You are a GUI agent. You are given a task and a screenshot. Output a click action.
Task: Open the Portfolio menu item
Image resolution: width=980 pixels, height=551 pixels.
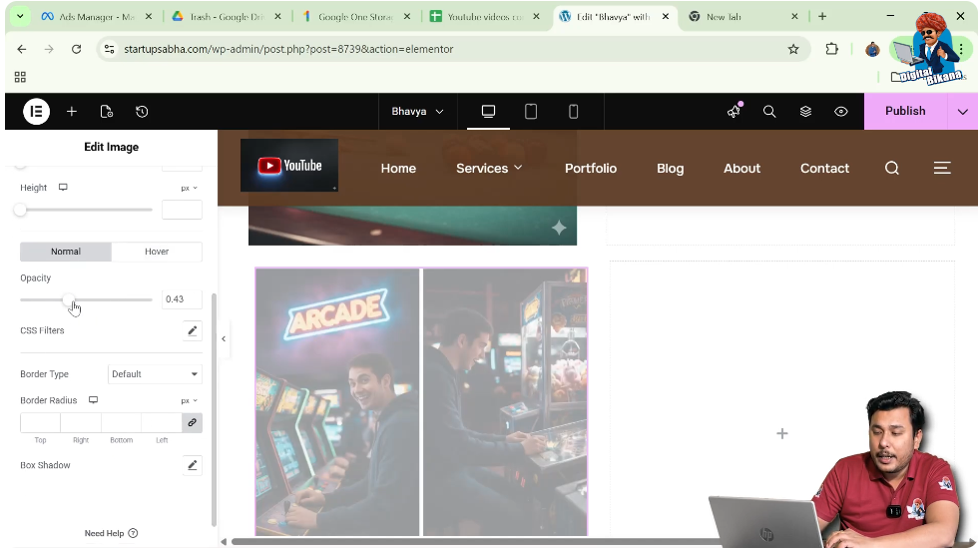591,169
